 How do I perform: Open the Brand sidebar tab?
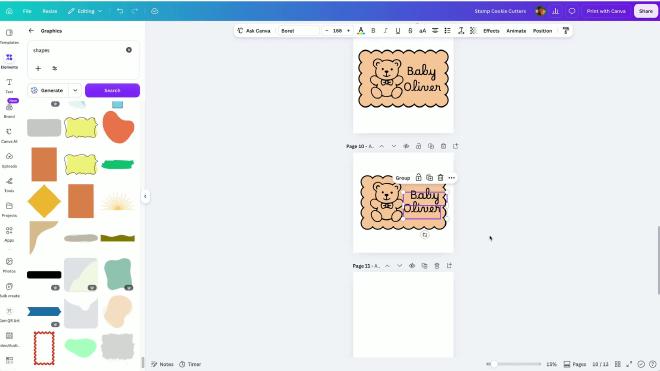coord(9,110)
